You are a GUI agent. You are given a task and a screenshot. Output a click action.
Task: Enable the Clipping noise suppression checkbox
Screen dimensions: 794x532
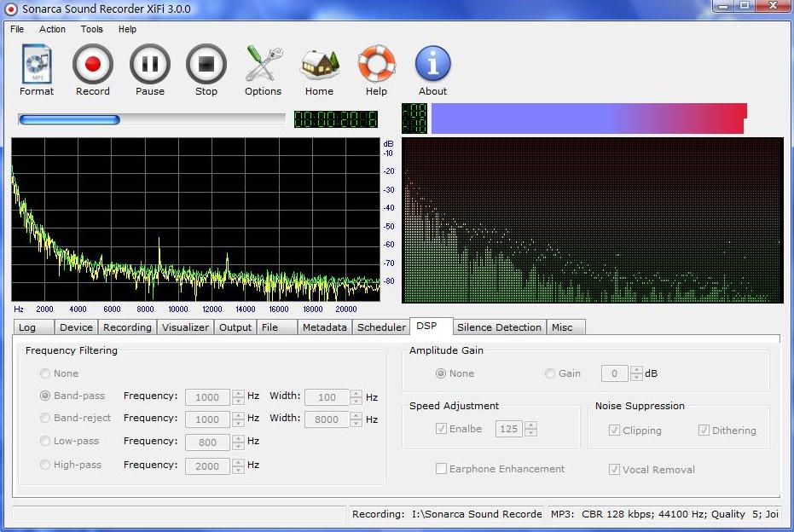(x=614, y=431)
